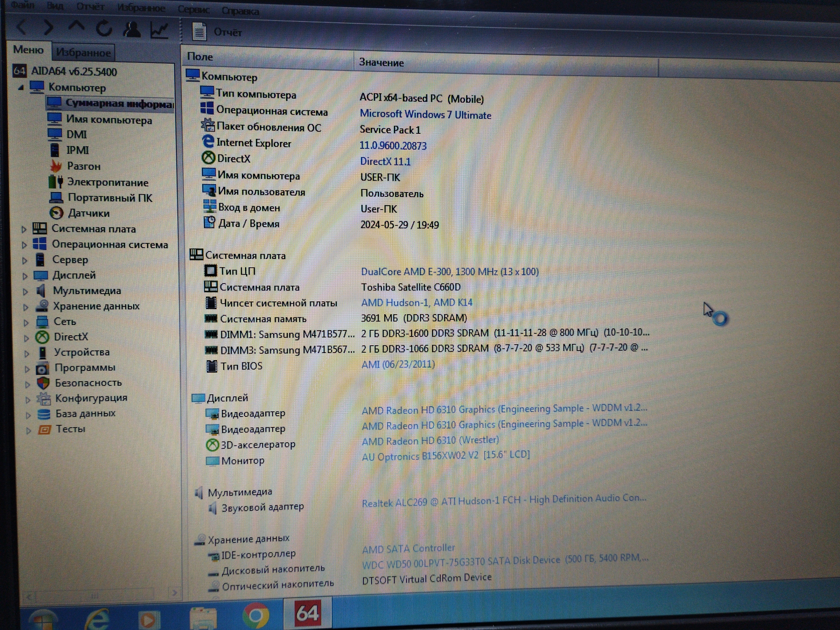Expand the DirectX tree node

coord(26,338)
